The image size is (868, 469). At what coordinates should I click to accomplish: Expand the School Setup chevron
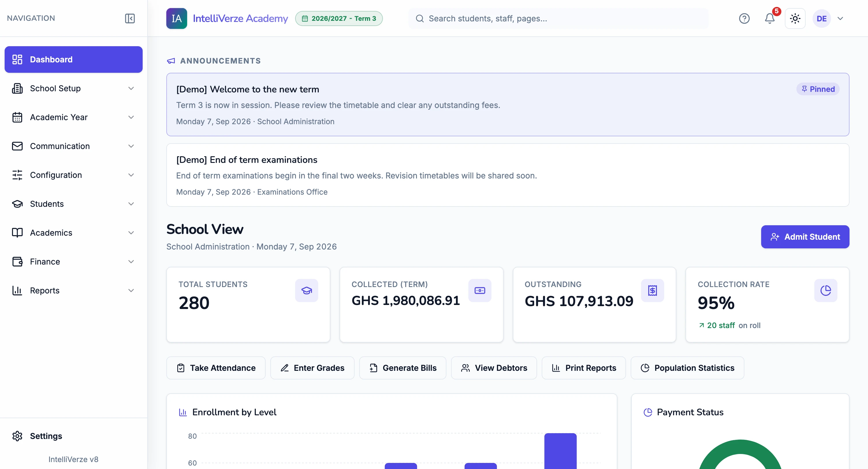(131, 88)
